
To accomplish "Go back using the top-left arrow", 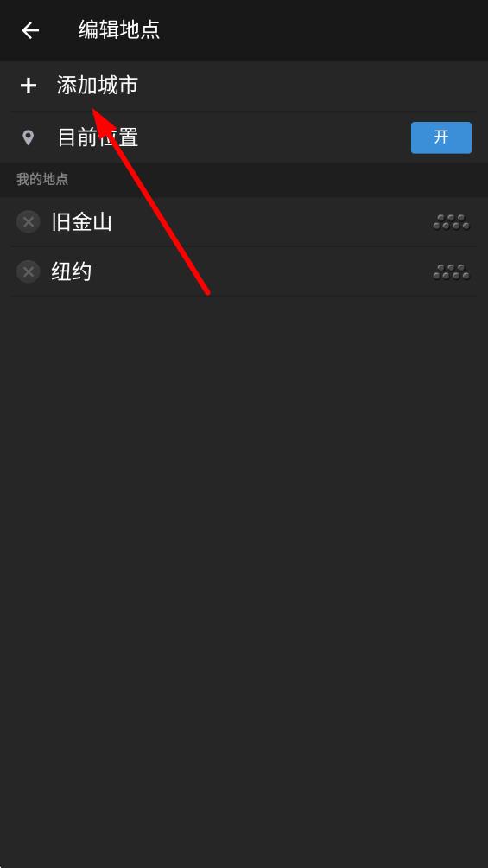I will point(30,30).
